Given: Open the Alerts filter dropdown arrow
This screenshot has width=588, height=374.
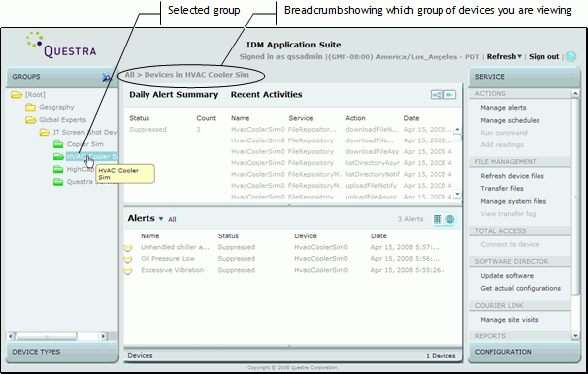Looking at the screenshot, I should [x=161, y=219].
